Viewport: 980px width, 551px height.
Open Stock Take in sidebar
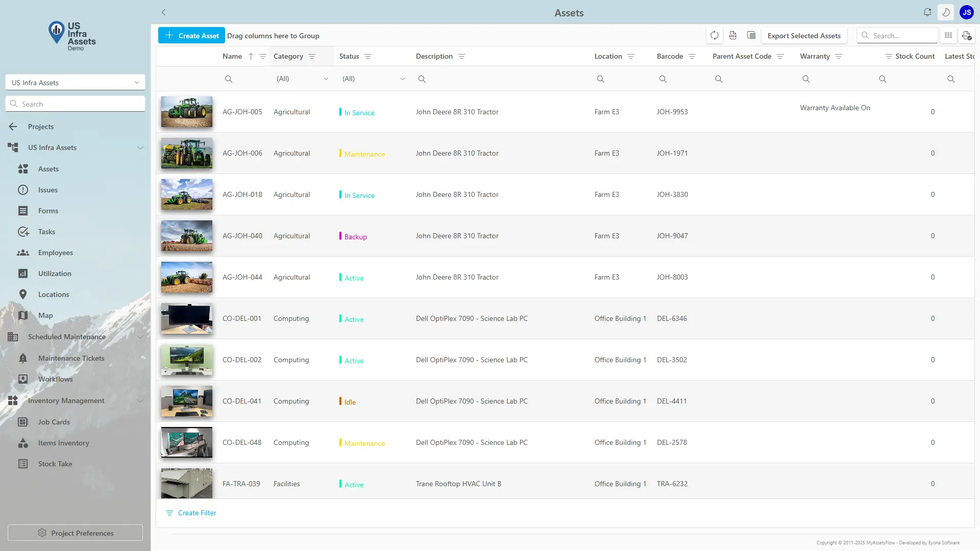coord(55,464)
